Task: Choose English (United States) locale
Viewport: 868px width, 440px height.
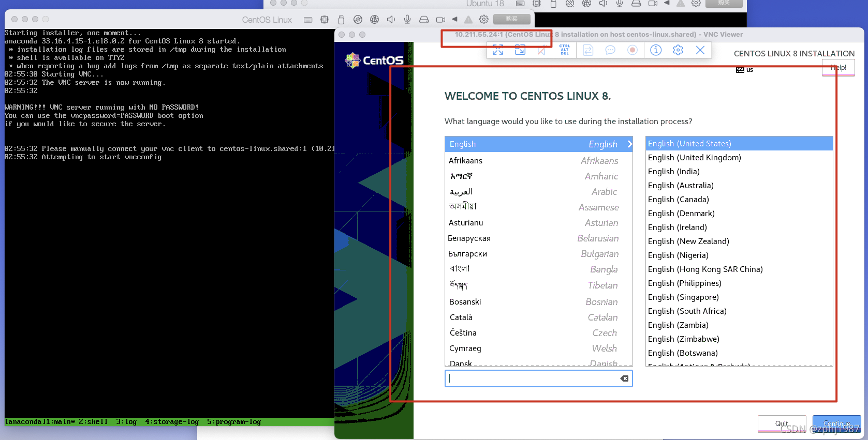Action: (x=739, y=144)
